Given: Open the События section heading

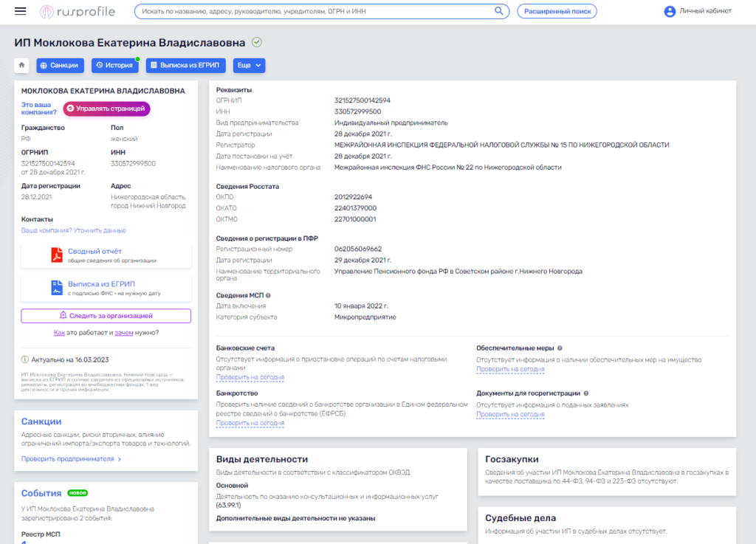Looking at the screenshot, I should [x=41, y=493].
